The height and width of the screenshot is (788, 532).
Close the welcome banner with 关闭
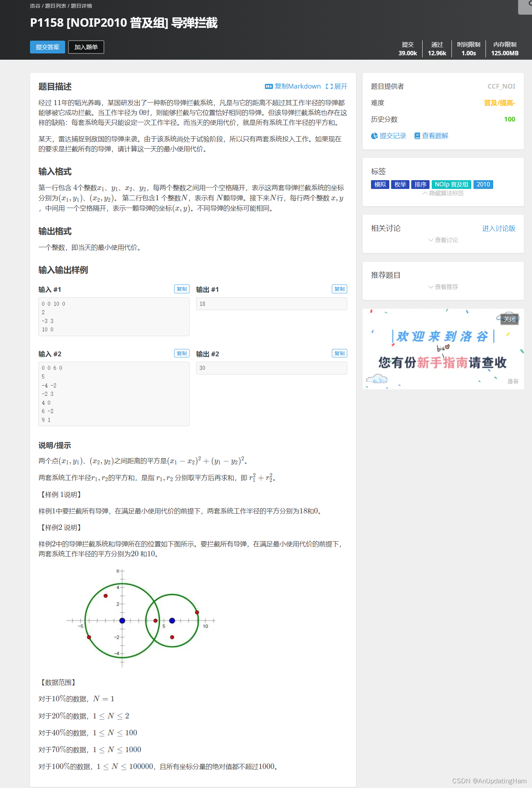510,319
